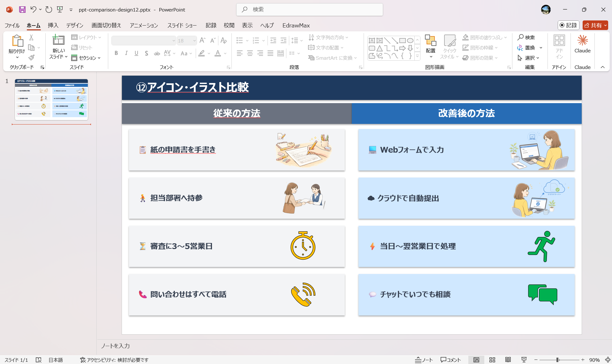Viewport: 612px width, 364px height.
Task: Open 図形の塗りつぶし shape fill dropdown
Action: [485, 37]
